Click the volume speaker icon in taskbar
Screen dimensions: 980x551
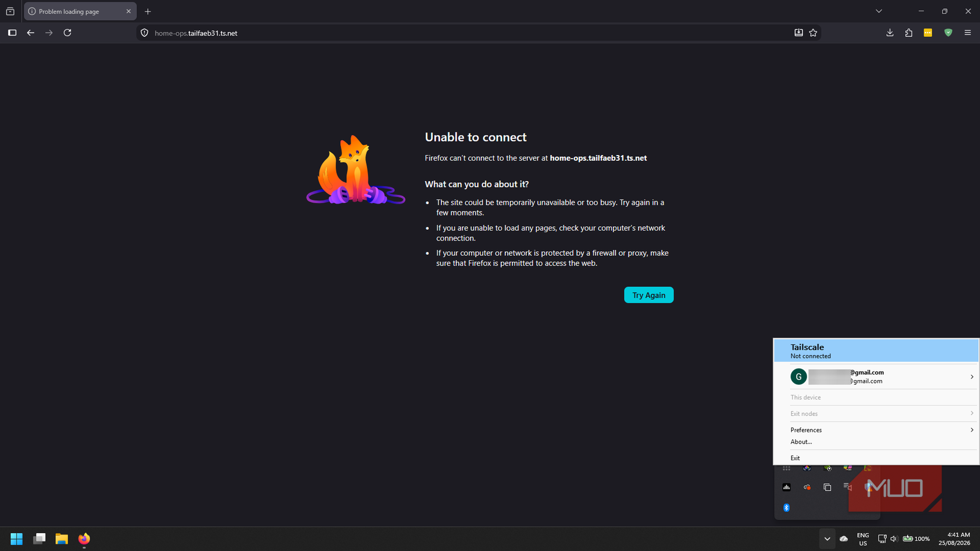click(894, 539)
